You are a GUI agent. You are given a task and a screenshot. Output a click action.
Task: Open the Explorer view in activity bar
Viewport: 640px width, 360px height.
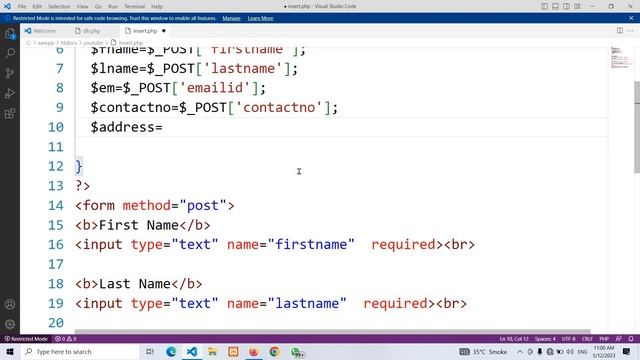pyautogui.click(x=10, y=33)
